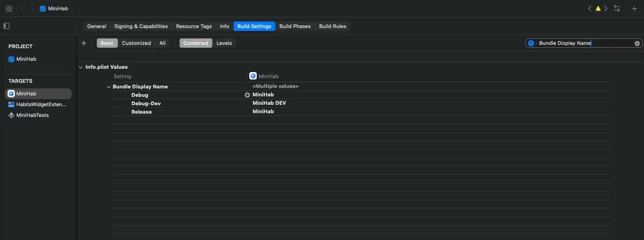Open the search filter options icon
Viewport: 644px width, 240px height.
click(x=532, y=43)
